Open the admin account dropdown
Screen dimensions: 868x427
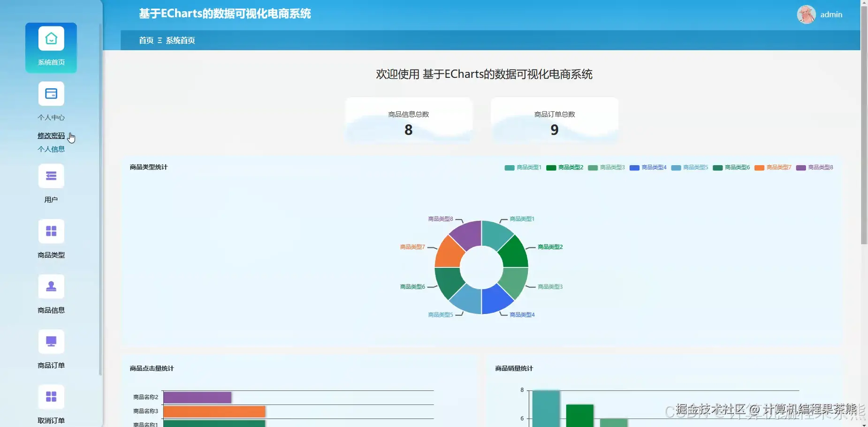(x=831, y=15)
